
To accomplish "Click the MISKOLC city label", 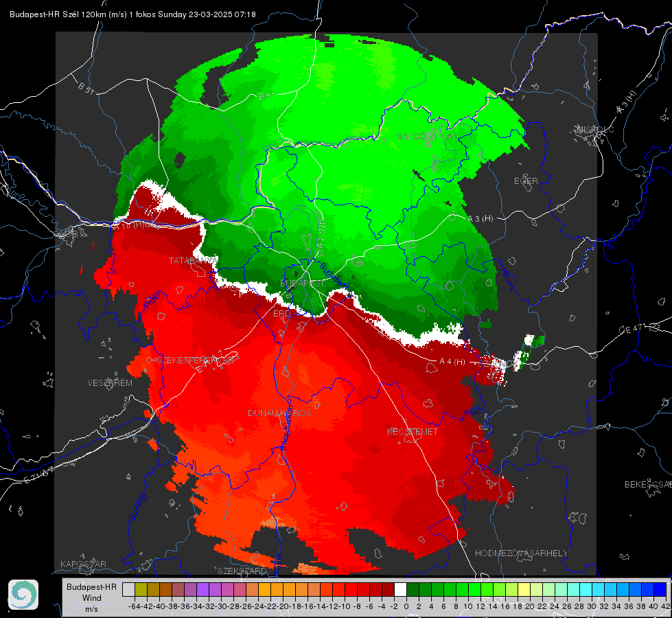I will pyautogui.click(x=595, y=130).
